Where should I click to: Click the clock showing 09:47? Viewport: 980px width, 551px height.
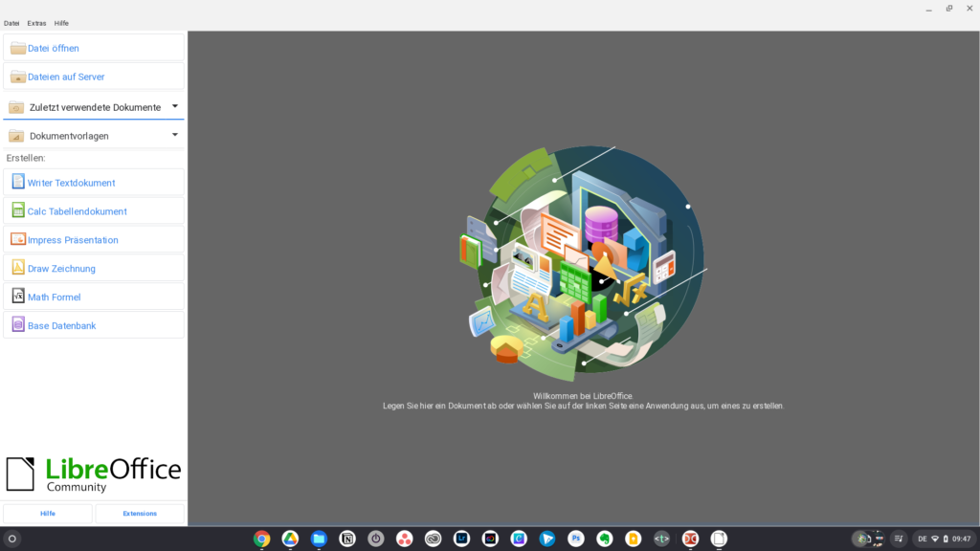click(x=961, y=539)
